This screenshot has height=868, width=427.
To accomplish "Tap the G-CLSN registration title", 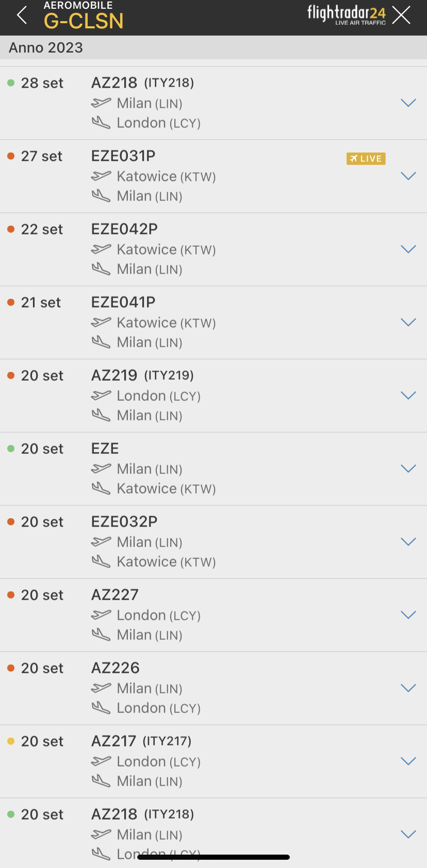I will tap(84, 21).
